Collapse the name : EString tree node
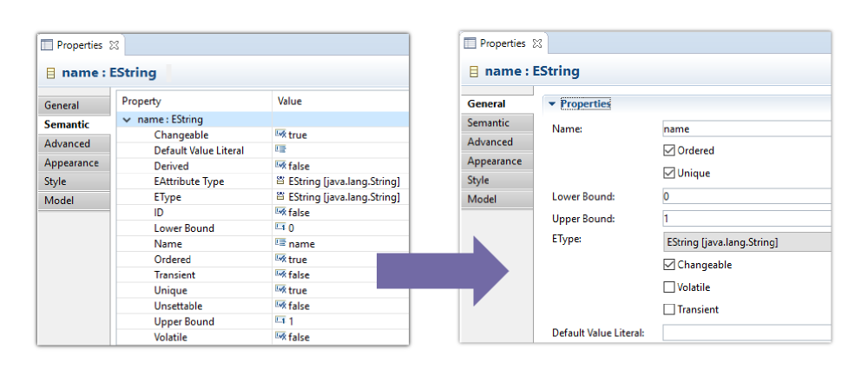 pyautogui.click(x=128, y=120)
